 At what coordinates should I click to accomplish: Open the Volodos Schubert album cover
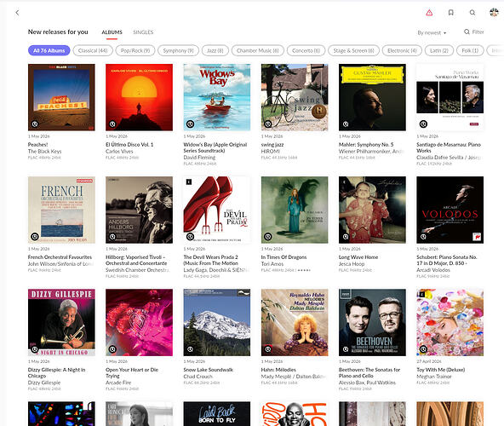(450, 210)
